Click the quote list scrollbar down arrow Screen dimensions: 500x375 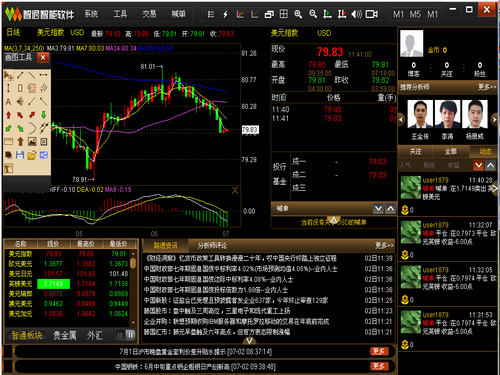coord(133,322)
